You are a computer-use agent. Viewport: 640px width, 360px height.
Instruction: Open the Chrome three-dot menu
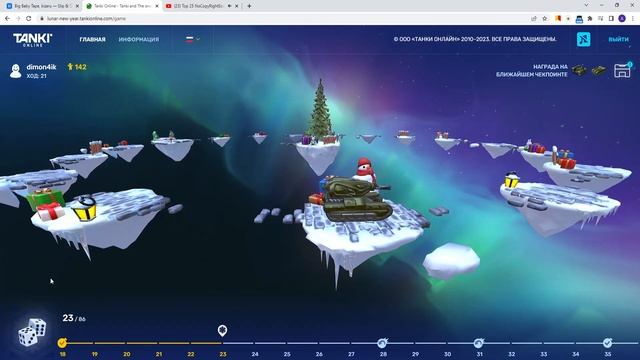click(x=633, y=19)
